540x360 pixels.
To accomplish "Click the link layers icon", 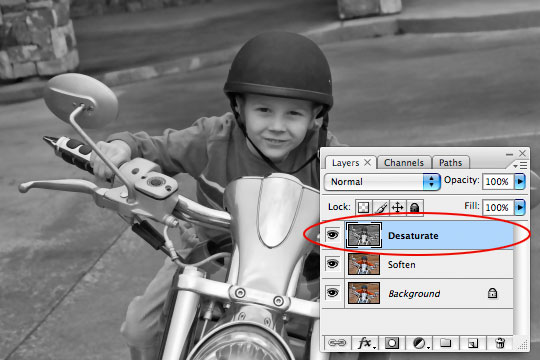I will [337, 343].
